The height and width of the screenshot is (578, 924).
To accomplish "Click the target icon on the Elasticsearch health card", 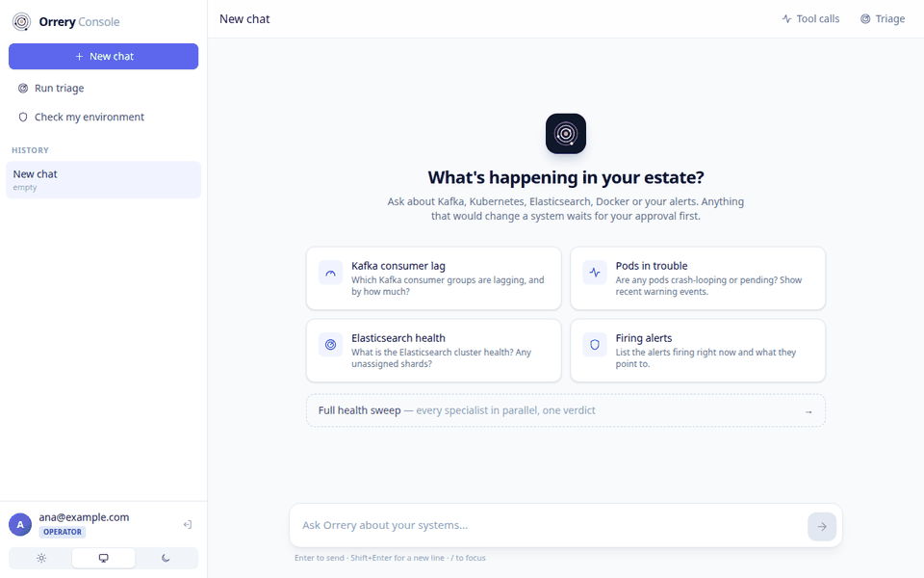I will pyautogui.click(x=330, y=345).
